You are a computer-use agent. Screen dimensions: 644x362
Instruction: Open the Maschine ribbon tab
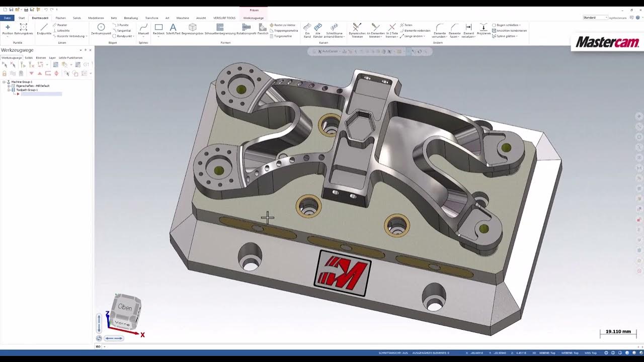pos(183,18)
